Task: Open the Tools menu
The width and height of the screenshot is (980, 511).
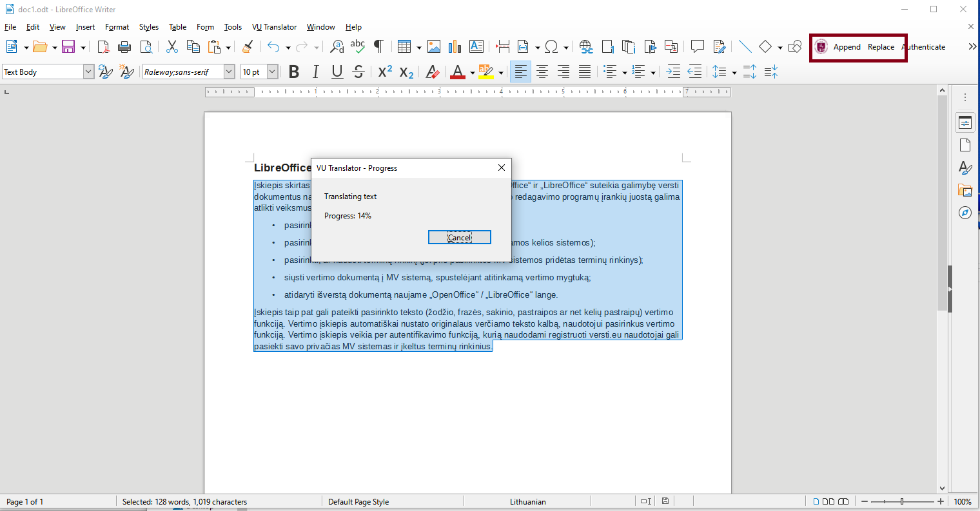Action: point(233,27)
